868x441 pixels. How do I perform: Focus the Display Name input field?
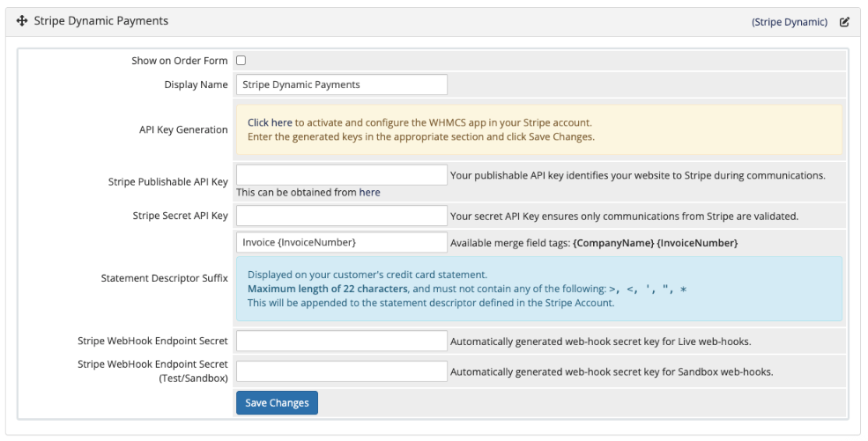click(342, 85)
